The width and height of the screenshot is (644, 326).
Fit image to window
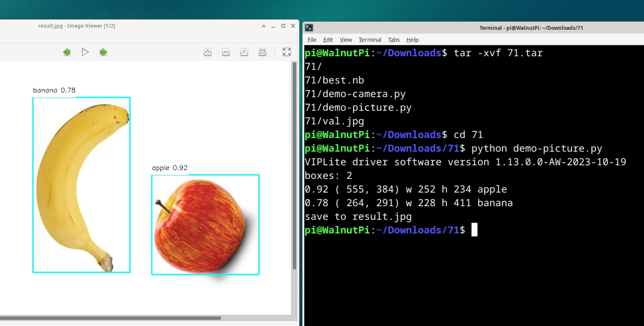[x=262, y=52]
